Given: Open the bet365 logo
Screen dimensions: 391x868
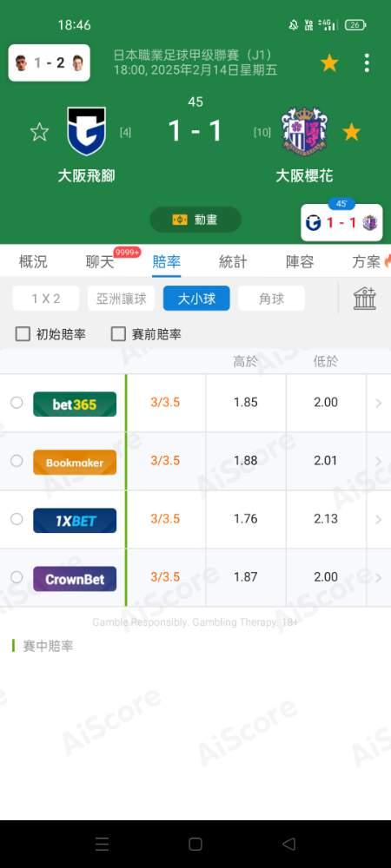Looking at the screenshot, I should 75,404.
